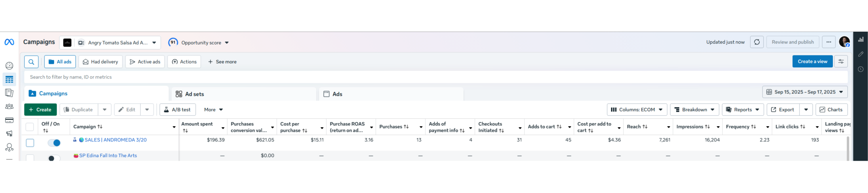Image resolution: width=868 pixels, height=193 pixels.
Task: Open the Sep 15 – Sep 17 date range picker
Action: click(805, 92)
